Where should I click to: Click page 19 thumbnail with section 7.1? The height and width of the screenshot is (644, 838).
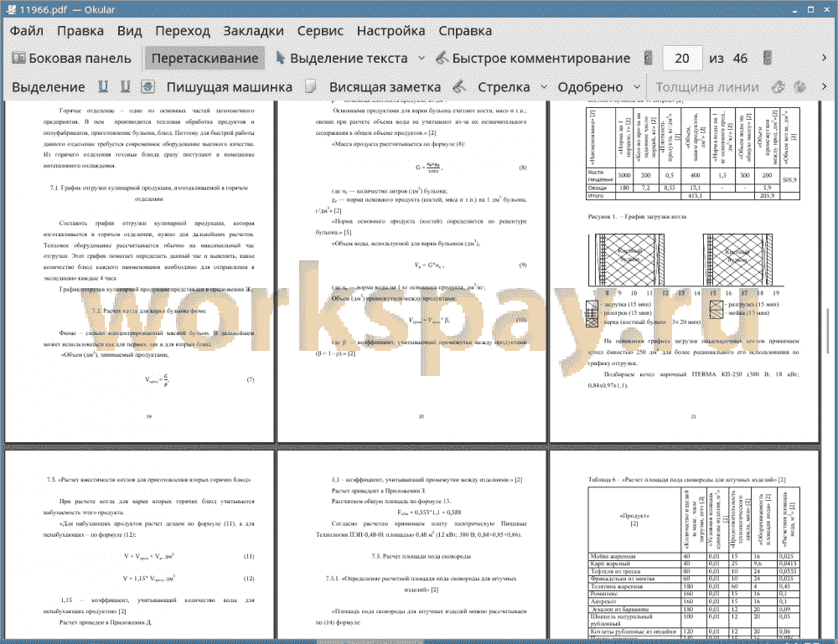click(139, 271)
